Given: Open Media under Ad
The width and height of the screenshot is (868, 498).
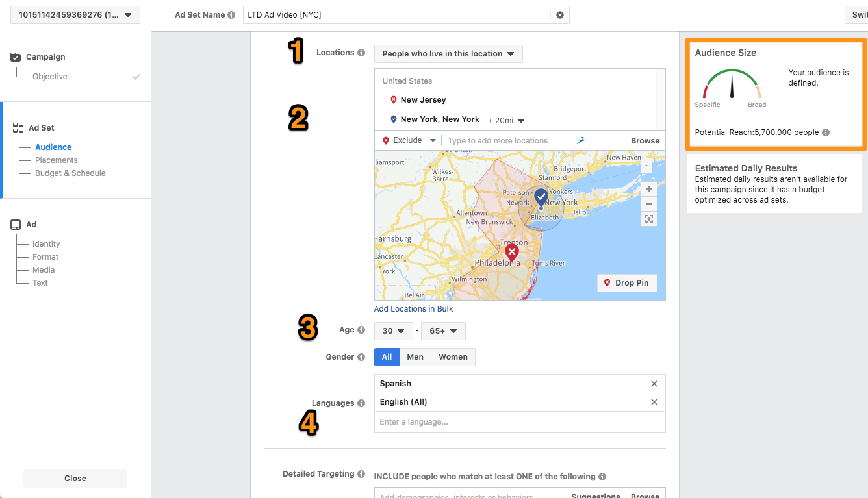Looking at the screenshot, I should click(x=44, y=270).
